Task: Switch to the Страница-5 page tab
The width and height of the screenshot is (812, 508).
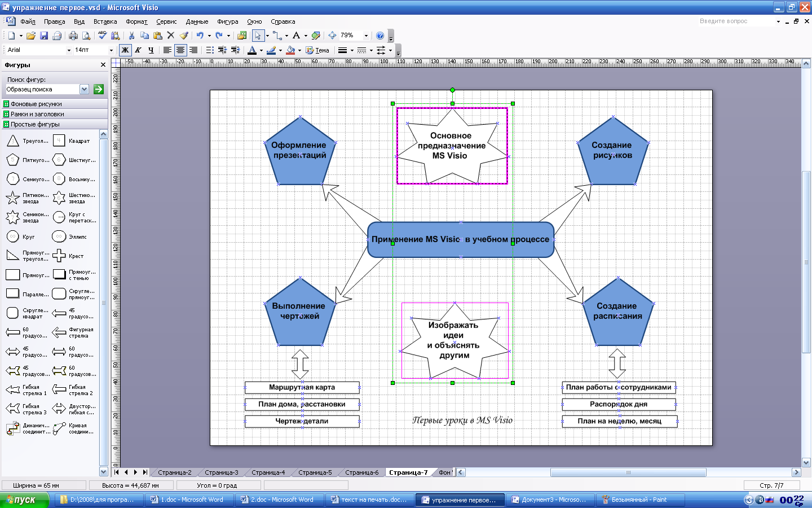Action: [315, 472]
